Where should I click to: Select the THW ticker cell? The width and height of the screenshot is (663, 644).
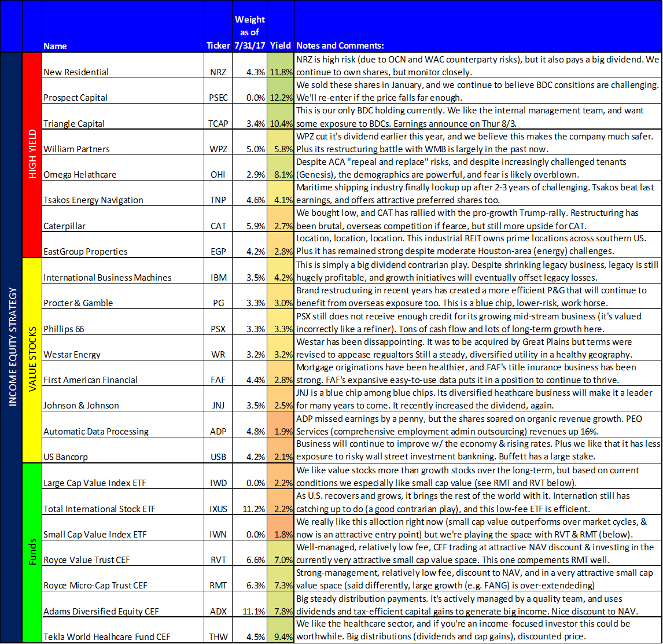pos(218,630)
